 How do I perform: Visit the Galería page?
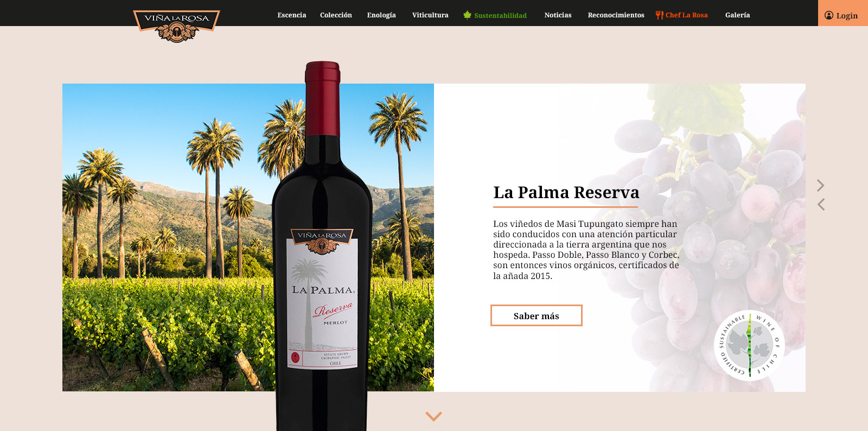(x=737, y=15)
